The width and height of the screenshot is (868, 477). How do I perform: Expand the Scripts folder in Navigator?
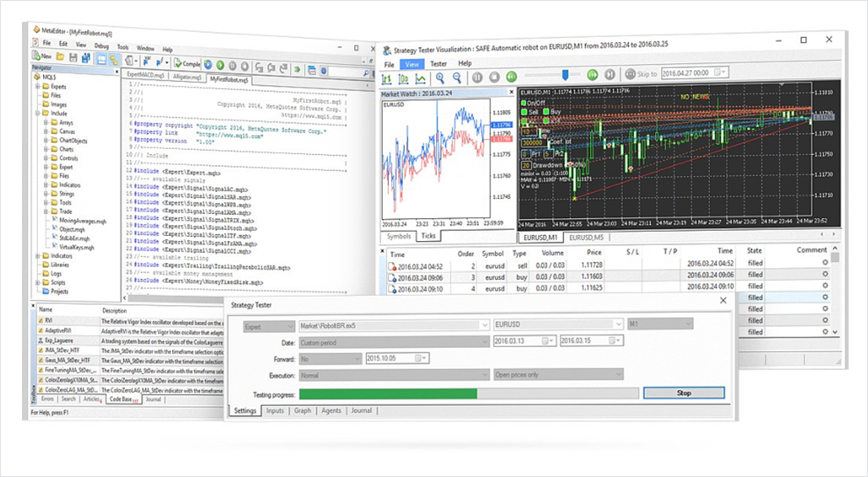(x=38, y=282)
